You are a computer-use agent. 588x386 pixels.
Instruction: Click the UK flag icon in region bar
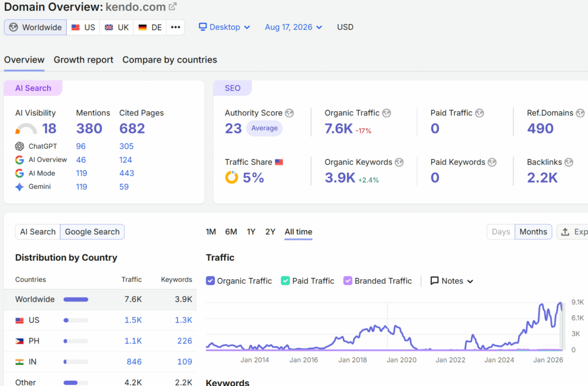(109, 28)
